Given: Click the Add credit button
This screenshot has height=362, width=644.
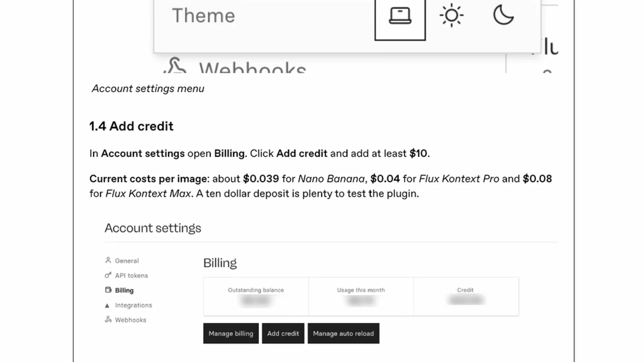Looking at the screenshot, I should click(x=283, y=334).
